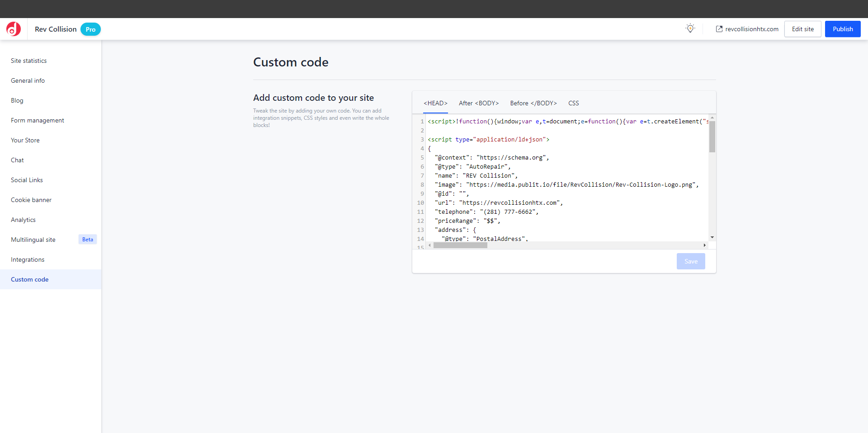The height and width of the screenshot is (433, 868).
Task: Open Form management in the sidebar
Action: (x=51, y=120)
